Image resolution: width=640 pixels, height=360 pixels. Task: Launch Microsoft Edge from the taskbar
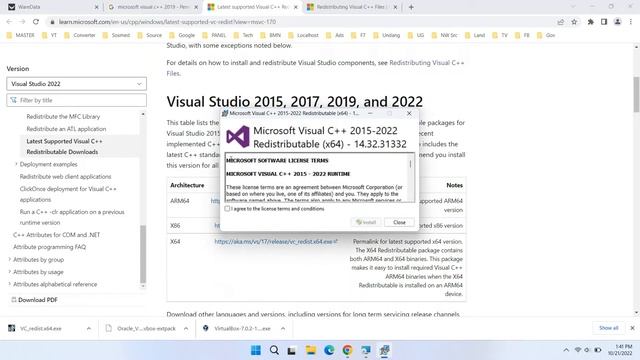[329, 350]
